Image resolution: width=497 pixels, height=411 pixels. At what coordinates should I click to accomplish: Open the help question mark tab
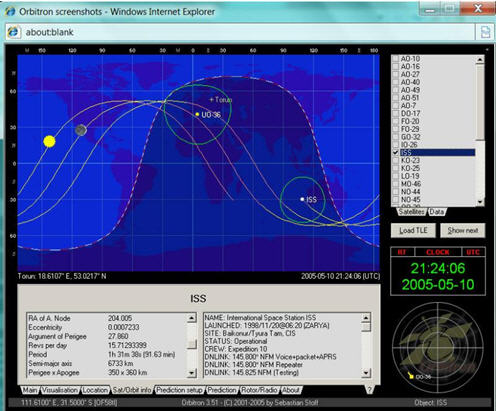click(369, 390)
